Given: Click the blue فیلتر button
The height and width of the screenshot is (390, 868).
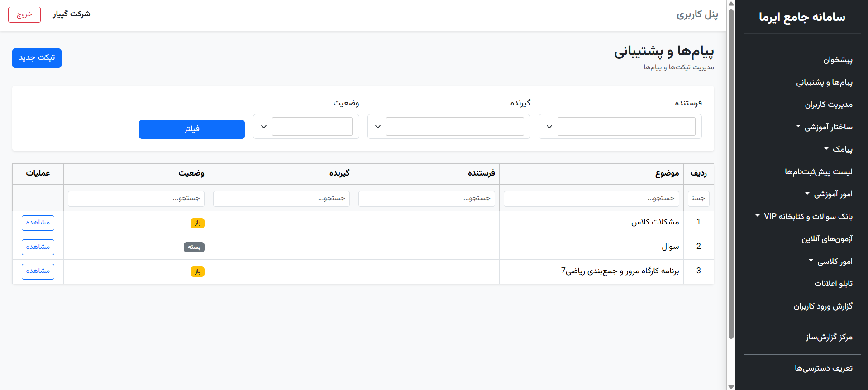Looking at the screenshot, I should point(192,129).
